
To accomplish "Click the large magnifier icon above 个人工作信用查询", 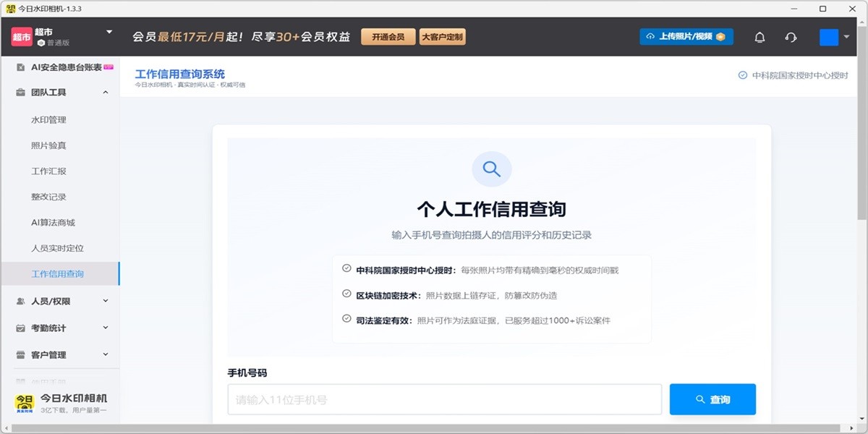I will 492,169.
